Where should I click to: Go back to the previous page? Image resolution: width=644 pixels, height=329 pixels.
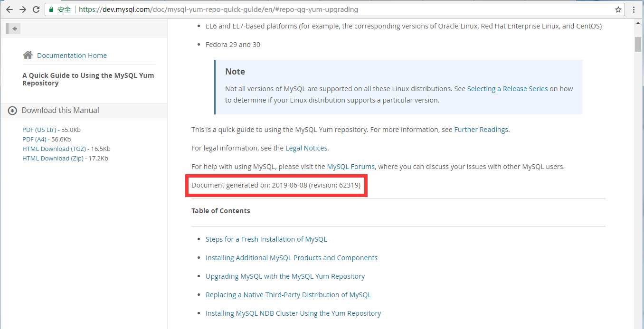tap(9, 9)
